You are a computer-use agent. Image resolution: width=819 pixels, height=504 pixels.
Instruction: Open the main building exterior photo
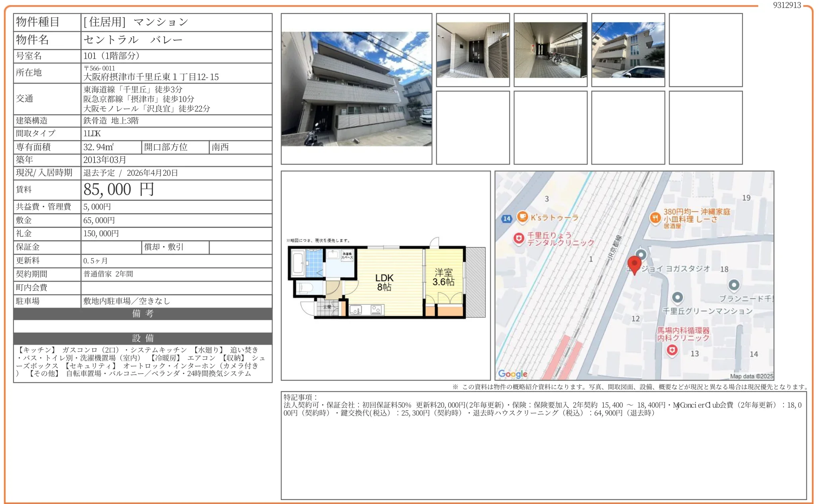click(x=356, y=89)
